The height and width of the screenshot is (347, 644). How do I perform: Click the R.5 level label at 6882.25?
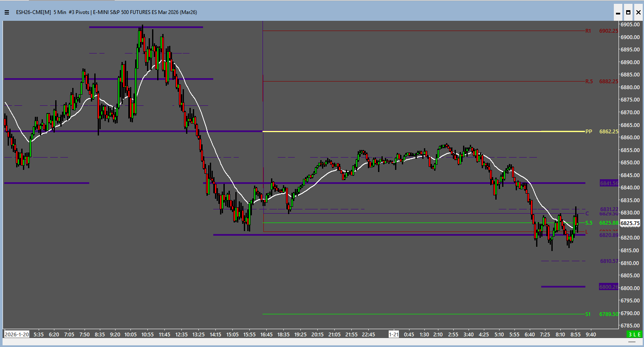[589, 82]
